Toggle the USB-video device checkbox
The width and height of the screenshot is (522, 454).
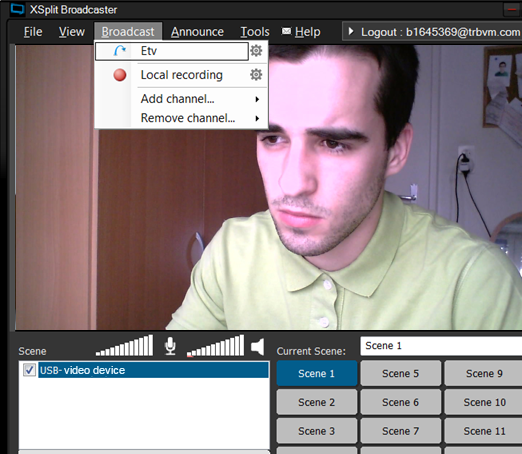point(29,370)
